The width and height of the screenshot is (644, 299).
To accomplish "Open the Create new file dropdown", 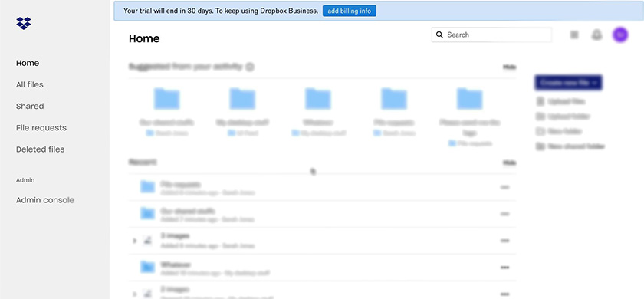I will [x=568, y=83].
